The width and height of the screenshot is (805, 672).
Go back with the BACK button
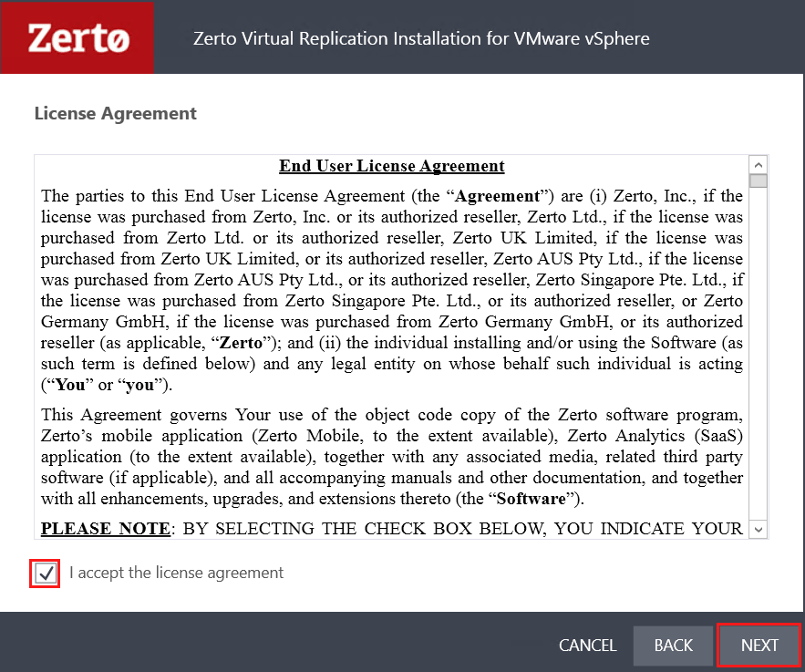click(673, 645)
